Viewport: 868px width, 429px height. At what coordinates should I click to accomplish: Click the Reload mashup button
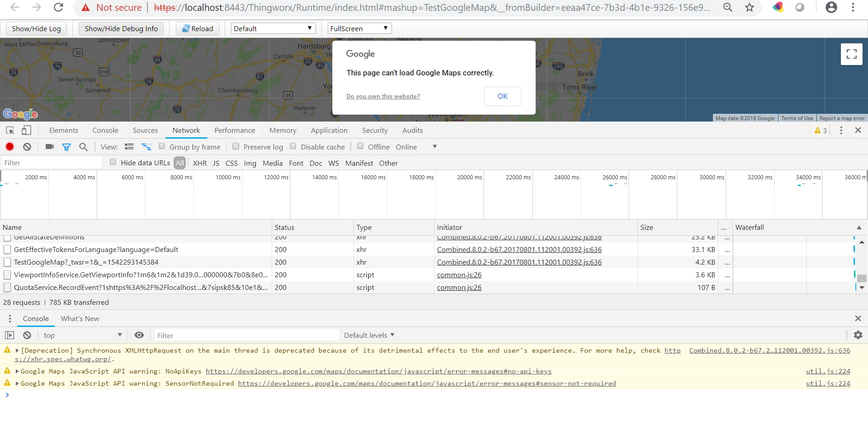coord(198,28)
